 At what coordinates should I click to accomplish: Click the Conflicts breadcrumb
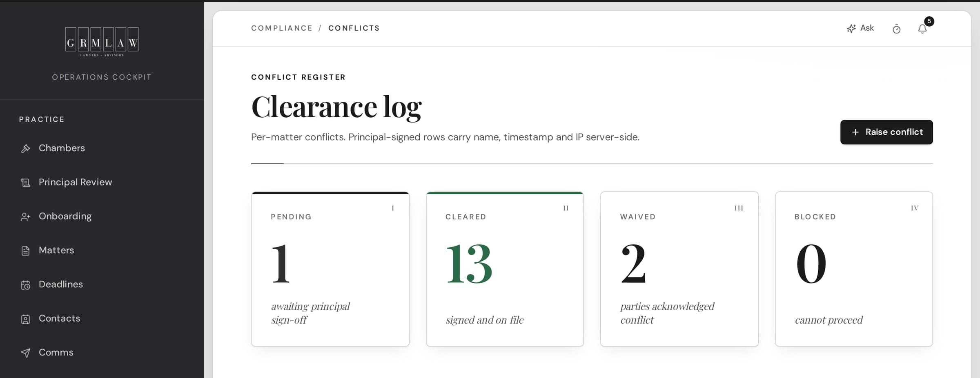point(354,28)
